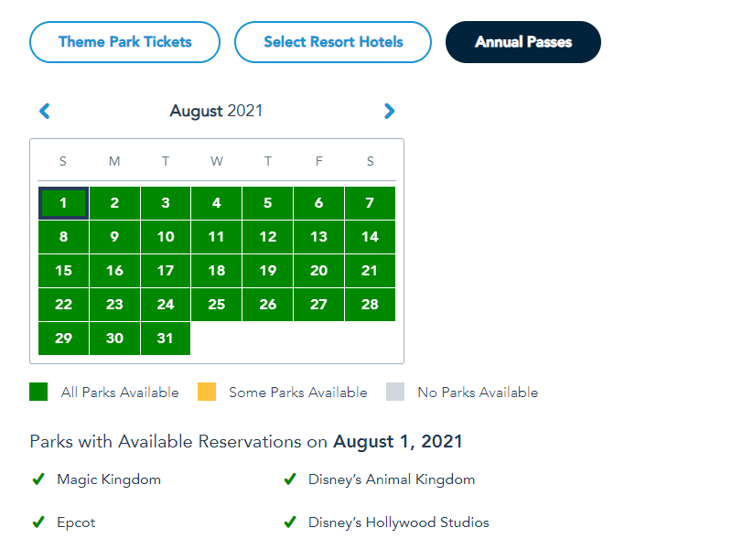Click the Epcot green checkmark
This screenshot has width=732, height=560.
click(38, 522)
